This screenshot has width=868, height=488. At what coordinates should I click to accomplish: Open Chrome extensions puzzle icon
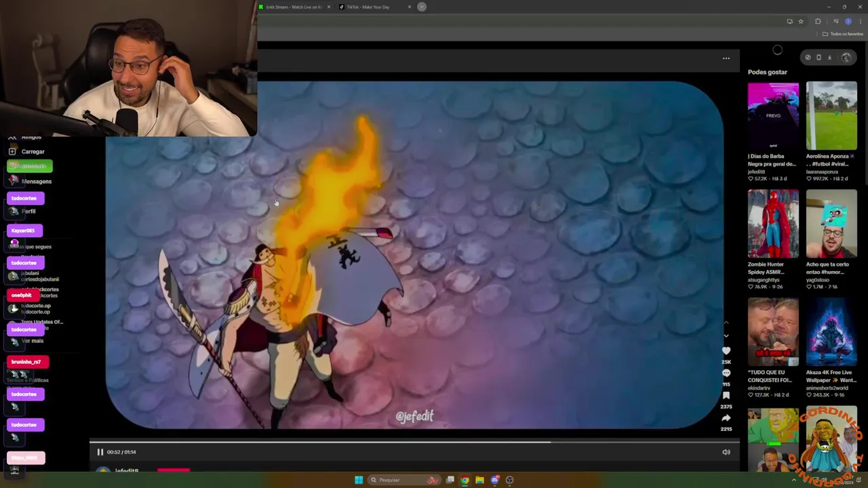(818, 21)
